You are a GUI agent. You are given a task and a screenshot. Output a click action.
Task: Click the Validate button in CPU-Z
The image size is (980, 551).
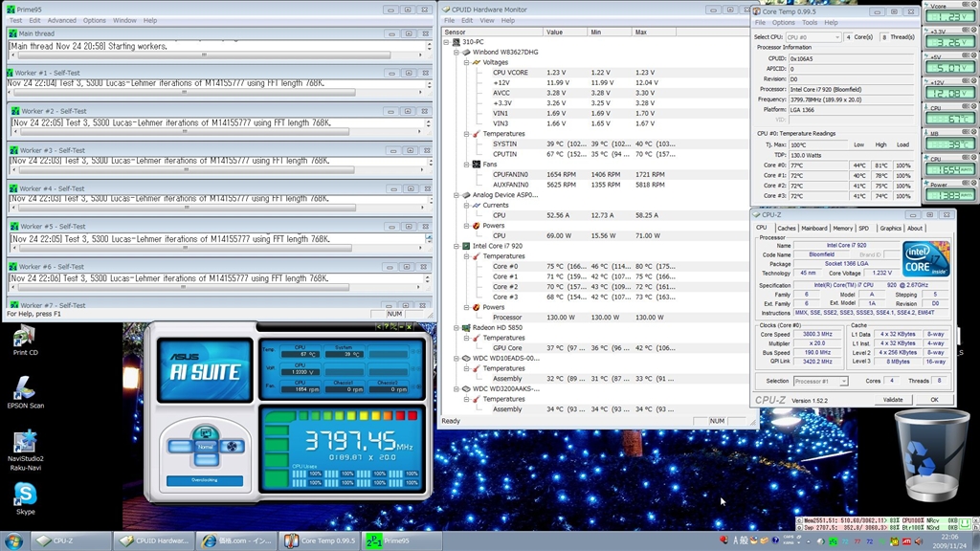click(893, 400)
